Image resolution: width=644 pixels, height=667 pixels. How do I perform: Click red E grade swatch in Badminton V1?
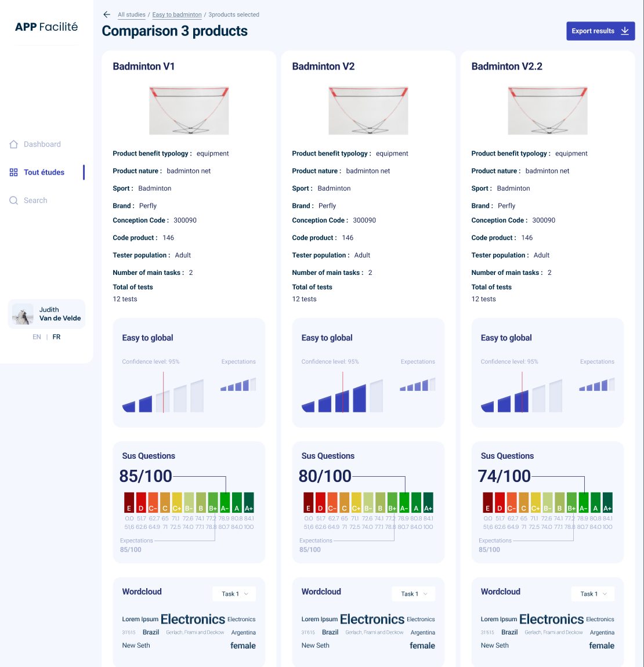129,502
